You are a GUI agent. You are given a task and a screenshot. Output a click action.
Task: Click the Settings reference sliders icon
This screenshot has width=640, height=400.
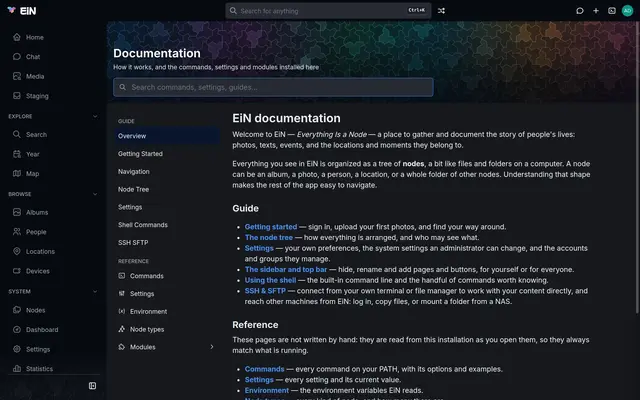pos(122,293)
